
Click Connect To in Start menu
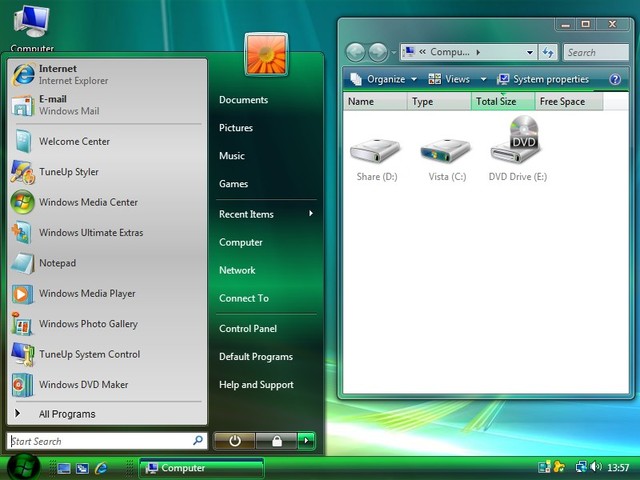pos(244,298)
